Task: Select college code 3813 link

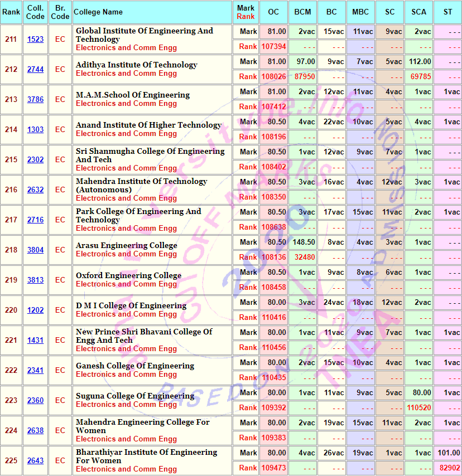Action: [x=35, y=280]
